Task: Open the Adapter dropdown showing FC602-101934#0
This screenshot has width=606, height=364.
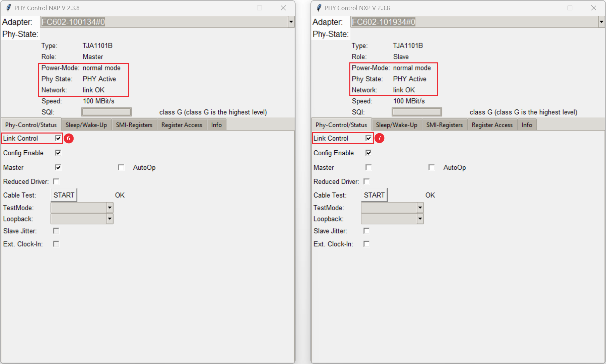Action: (x=601, y=22)
